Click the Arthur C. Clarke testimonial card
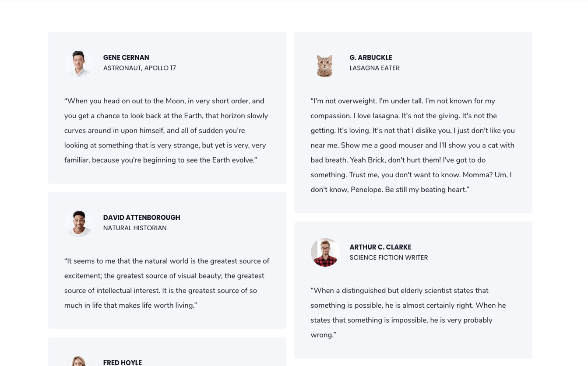 point(413,290)
